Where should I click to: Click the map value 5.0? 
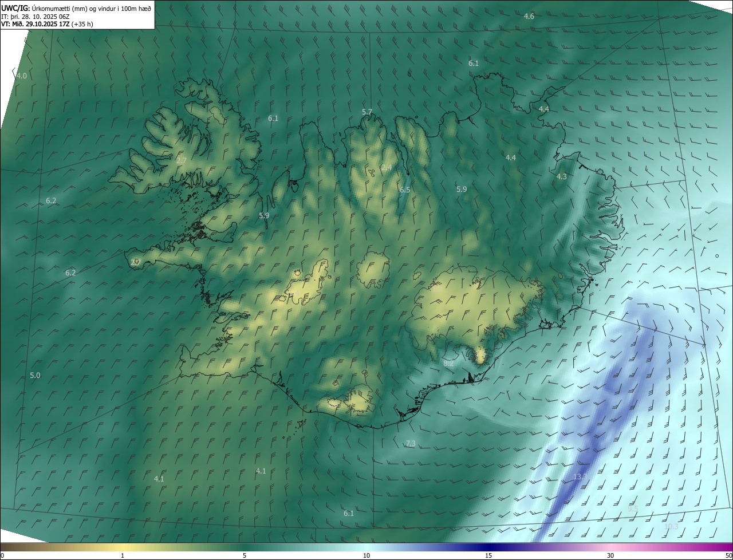(x=35, y=375)
